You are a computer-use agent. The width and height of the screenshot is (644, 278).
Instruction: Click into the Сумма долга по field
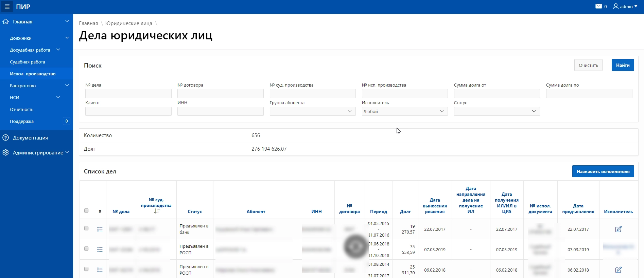pyautogui.click(x=589, y=93)
